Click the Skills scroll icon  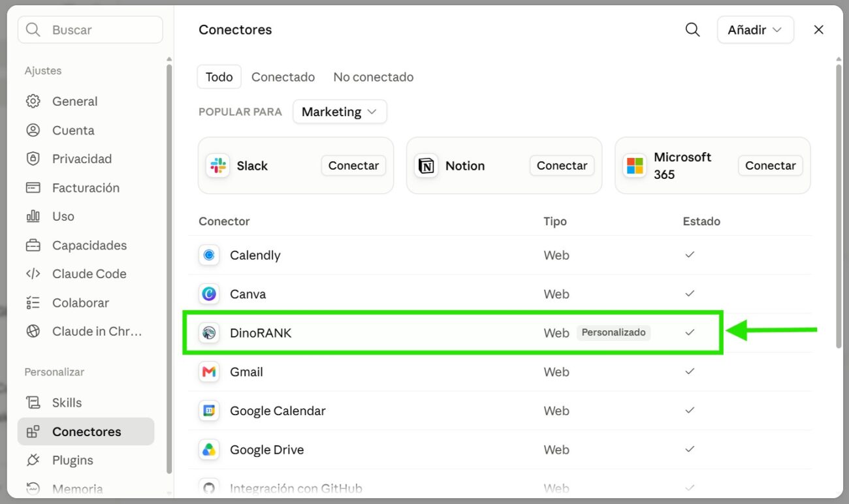click(33, 403)
